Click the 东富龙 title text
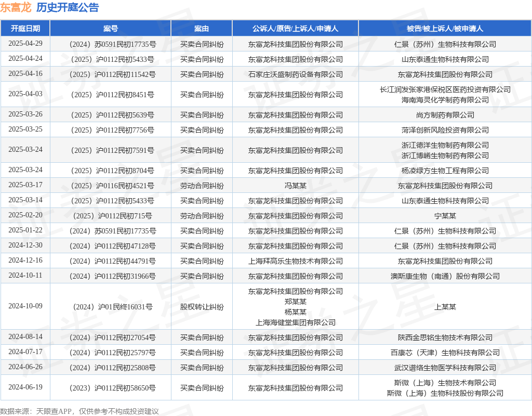This screenshot has height=416, width=532. (16, 7)
